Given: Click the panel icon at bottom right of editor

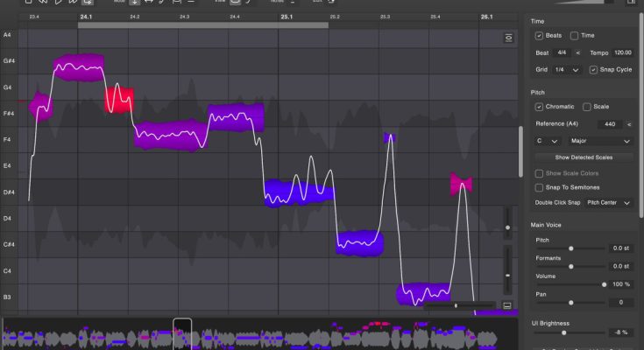Looking at the screenshot, I should (x=506, y=304).
